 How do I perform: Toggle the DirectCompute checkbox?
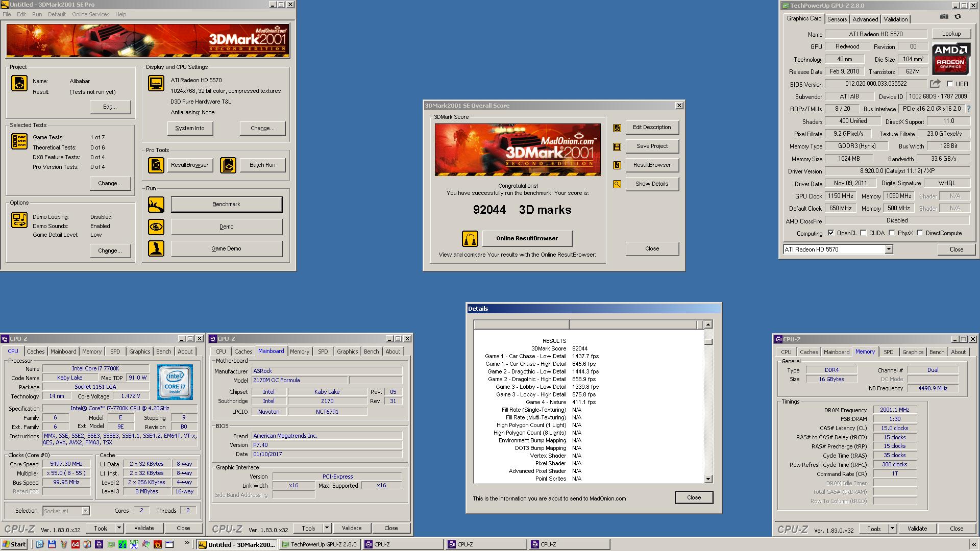tap(920, 233)
